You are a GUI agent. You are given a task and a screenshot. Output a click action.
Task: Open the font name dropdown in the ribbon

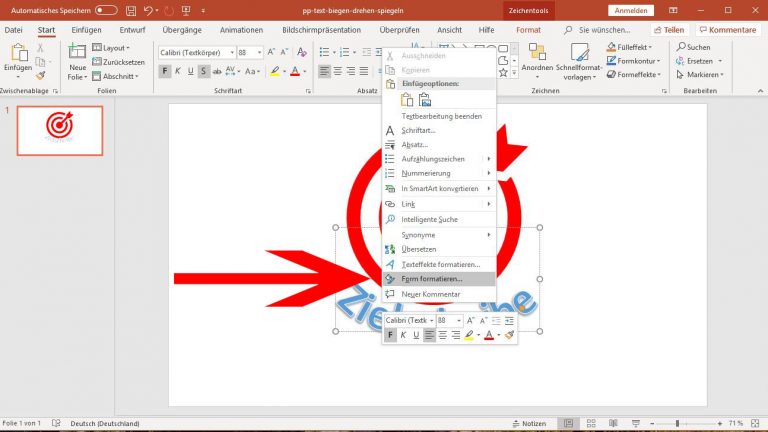point(195,53)
